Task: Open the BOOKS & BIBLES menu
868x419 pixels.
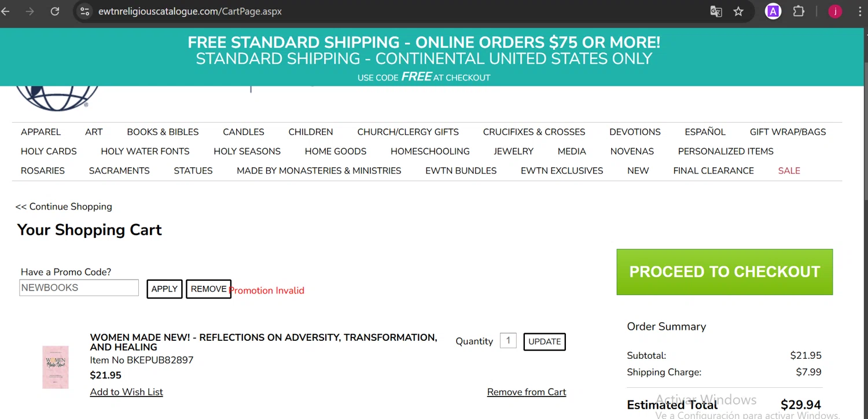Action: [x=163, y=132]
